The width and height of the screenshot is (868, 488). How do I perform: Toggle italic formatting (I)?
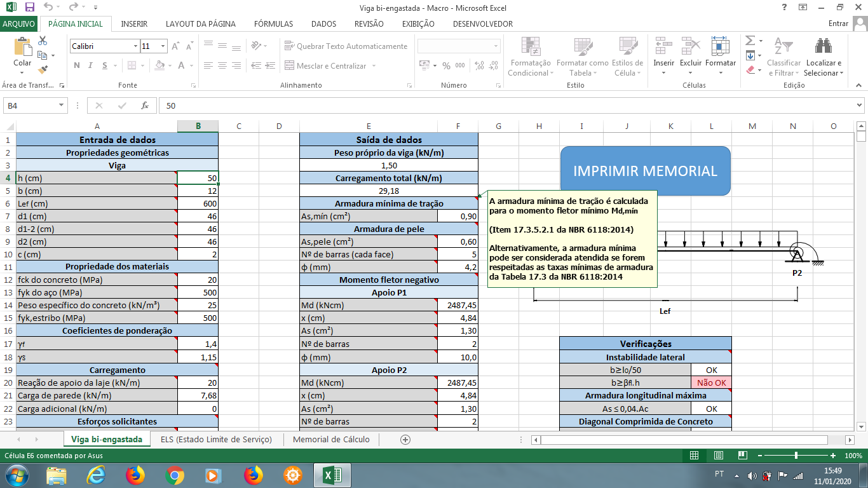click(x=91, y=65)
